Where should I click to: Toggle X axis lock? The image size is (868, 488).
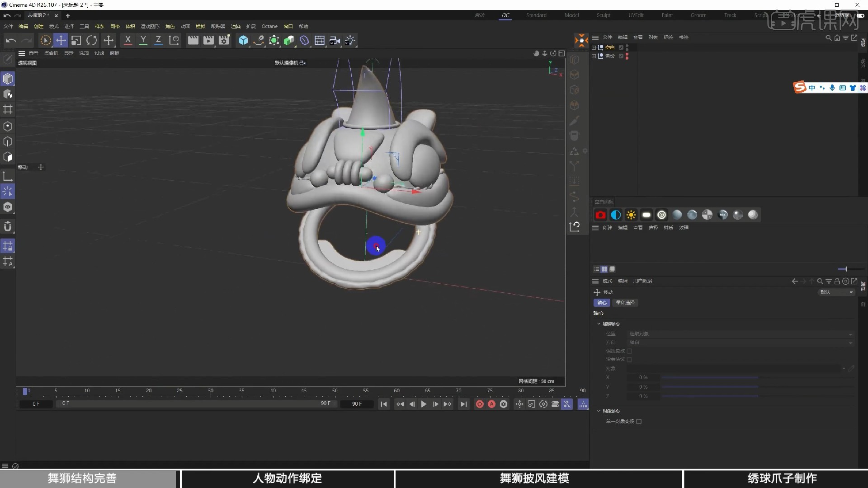pyautogui.click(x=128, y=41)
